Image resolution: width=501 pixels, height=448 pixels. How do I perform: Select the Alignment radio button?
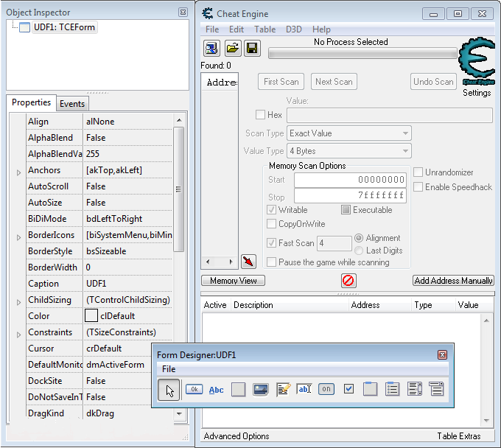pyautogui.click(x=359, y=238)
